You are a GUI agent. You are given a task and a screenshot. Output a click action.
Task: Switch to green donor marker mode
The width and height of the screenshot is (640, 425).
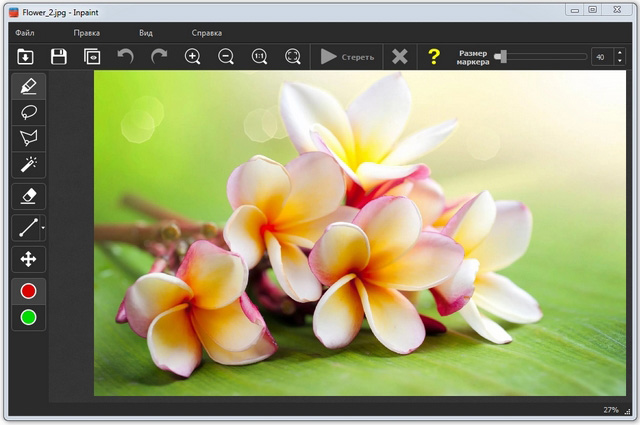coord(28,318)
